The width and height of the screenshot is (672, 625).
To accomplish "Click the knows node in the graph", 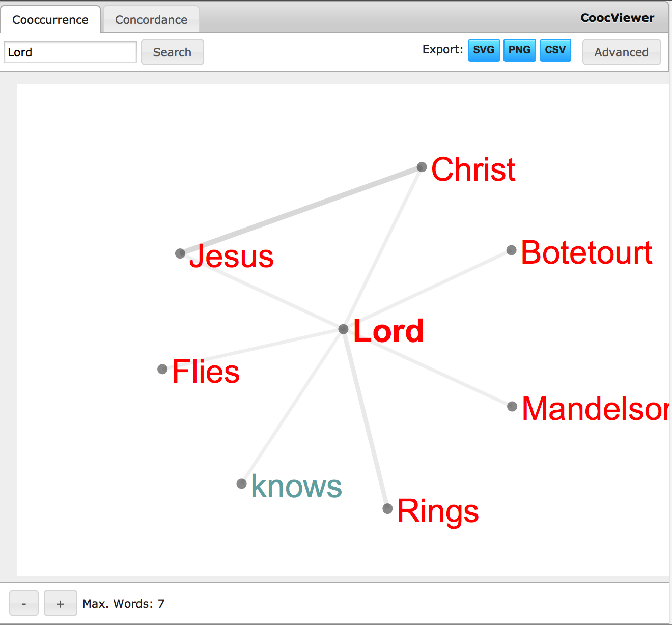I will pos(242,484).
